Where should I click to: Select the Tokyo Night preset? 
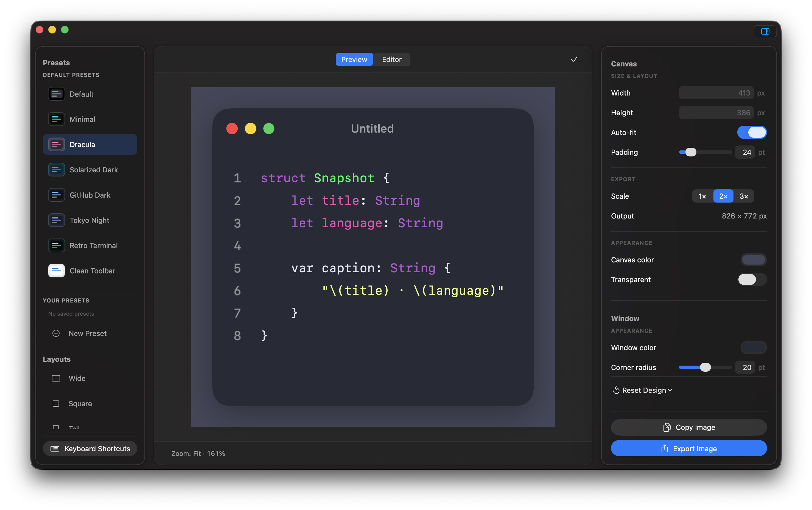pos(90,220)
